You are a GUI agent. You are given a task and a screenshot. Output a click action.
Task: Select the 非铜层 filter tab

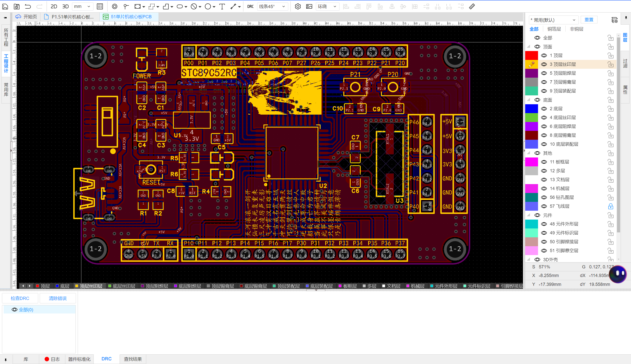[577, 29]
